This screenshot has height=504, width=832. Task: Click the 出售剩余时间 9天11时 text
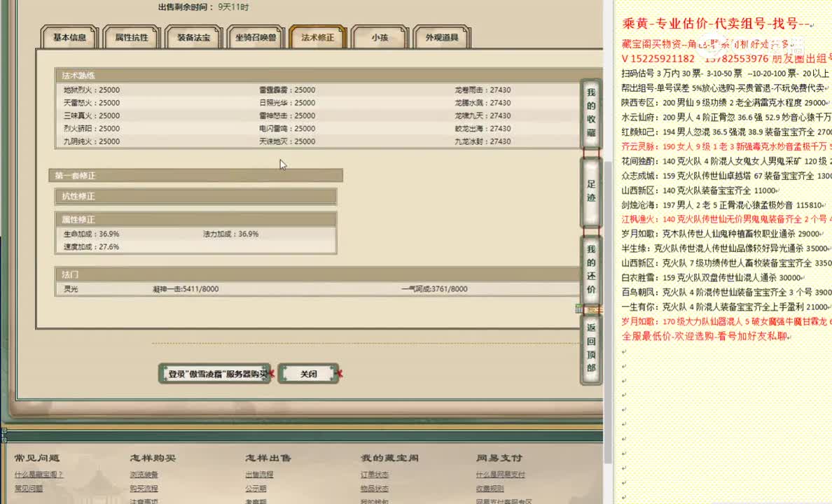(x=204, y=8)
